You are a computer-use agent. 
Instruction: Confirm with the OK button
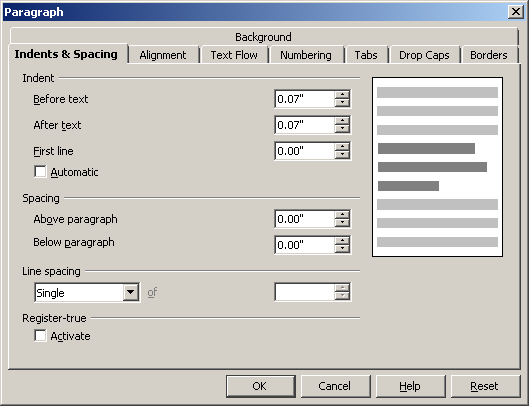(260, 386)
